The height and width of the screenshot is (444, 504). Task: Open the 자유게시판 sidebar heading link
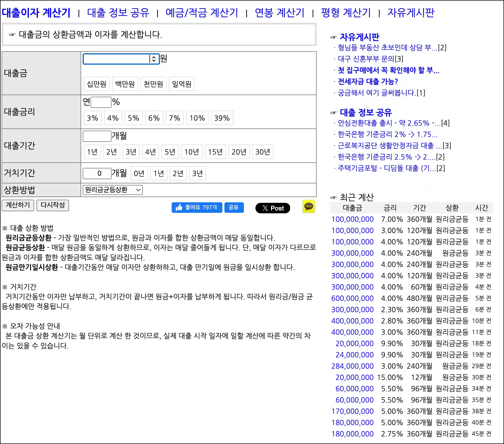tap(359, 37)
